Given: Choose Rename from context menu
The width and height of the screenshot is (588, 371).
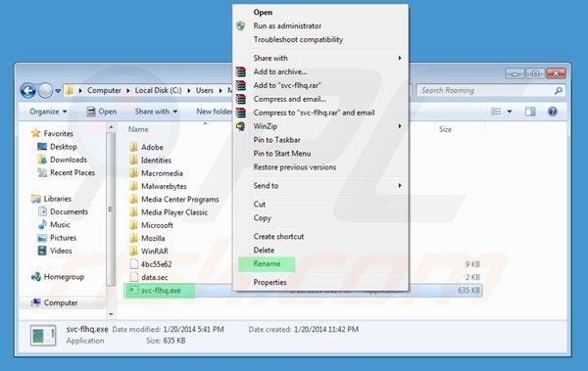Looking at the screenshot, I should point(267,264).
